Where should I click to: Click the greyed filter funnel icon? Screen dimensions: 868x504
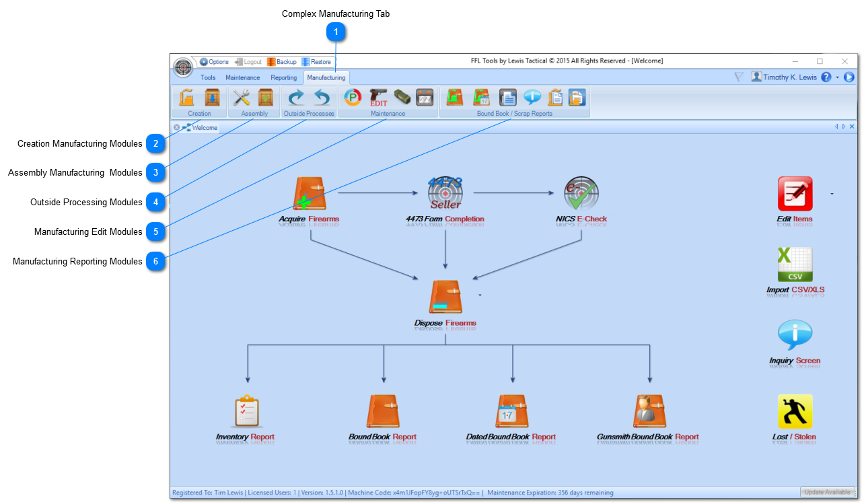point(739,77)
